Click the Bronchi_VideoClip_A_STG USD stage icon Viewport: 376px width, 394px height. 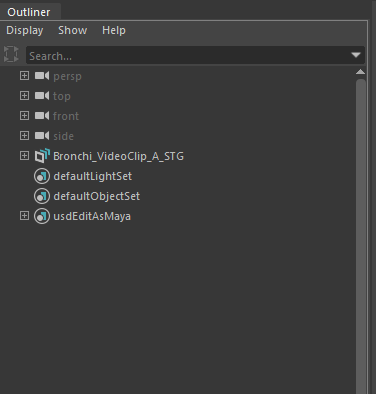42,156
